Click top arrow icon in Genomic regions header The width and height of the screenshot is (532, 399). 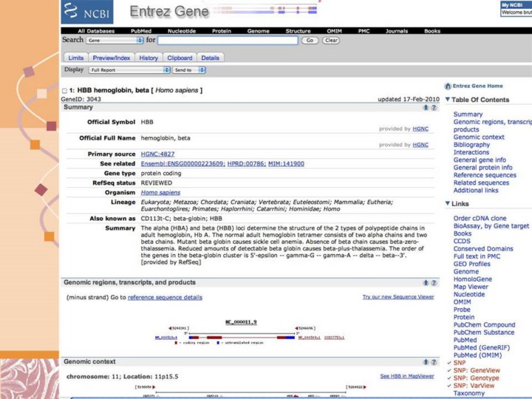[x=426, y=282]
